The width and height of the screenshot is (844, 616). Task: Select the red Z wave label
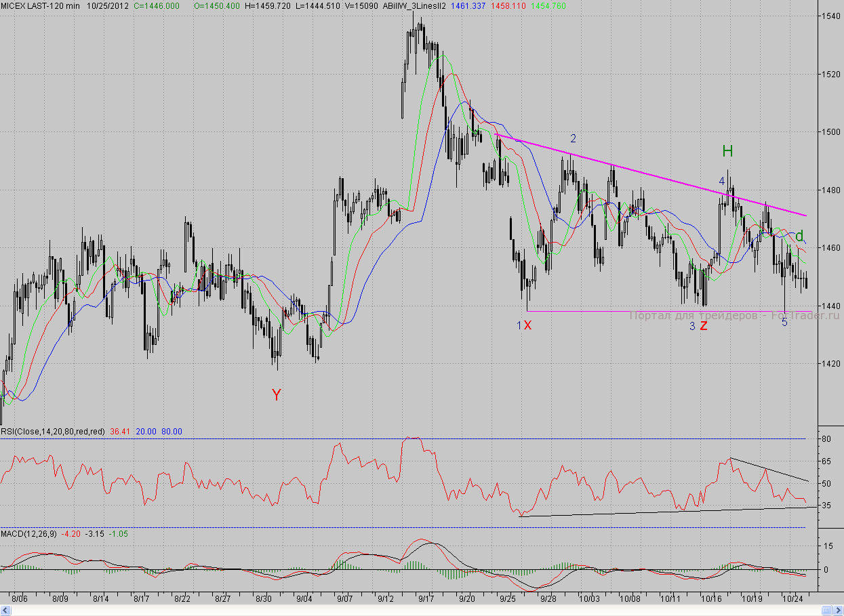(x=704, y=326)
